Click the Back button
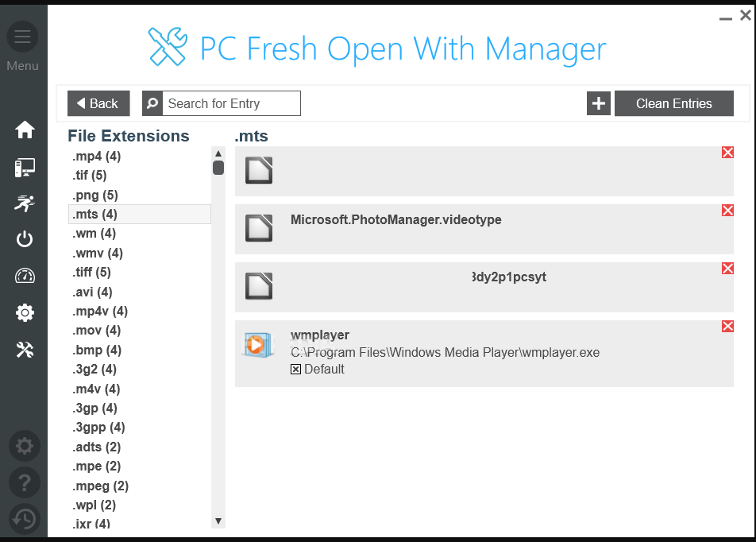 (x=98, y=103)
